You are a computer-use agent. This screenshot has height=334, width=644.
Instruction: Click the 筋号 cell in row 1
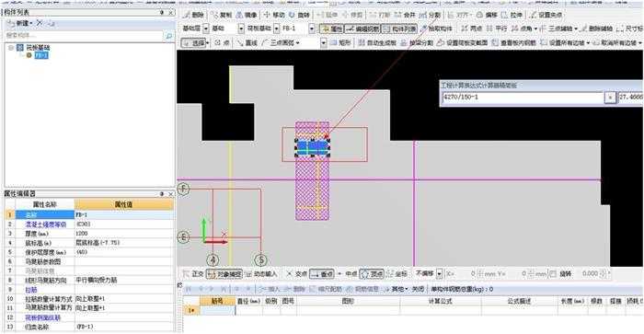point(217,311)
